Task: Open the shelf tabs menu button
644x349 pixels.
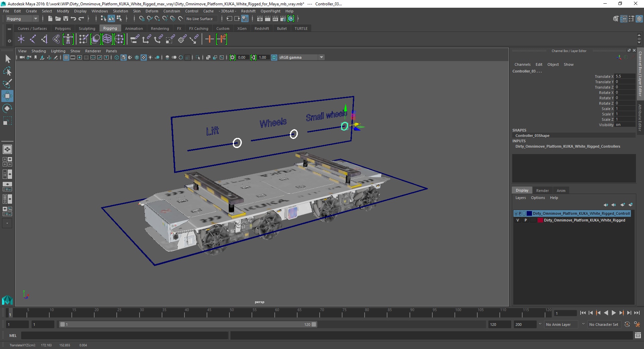Action: (9, 29)
